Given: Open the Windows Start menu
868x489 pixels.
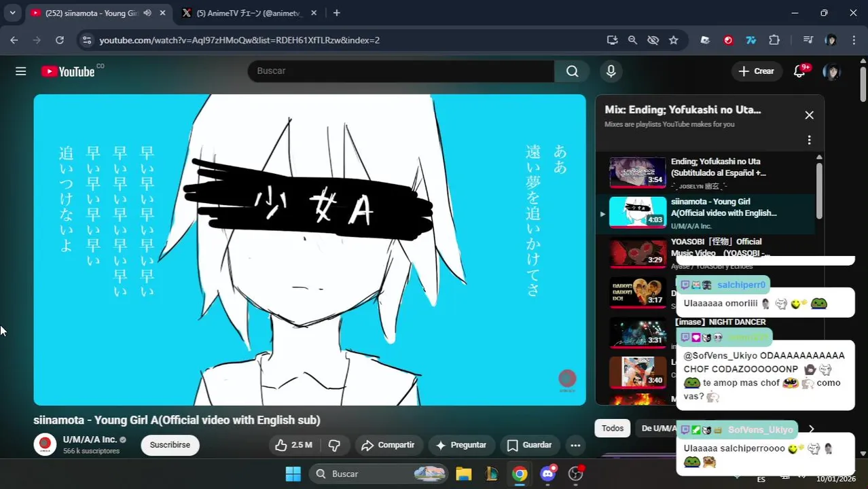Looking at the screenshot, I should [293, 474].
